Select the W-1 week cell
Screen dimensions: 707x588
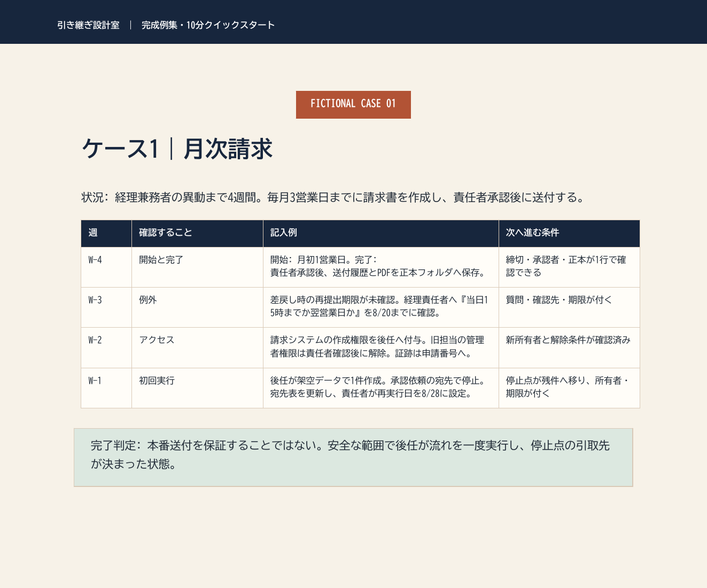click(106, 388)
